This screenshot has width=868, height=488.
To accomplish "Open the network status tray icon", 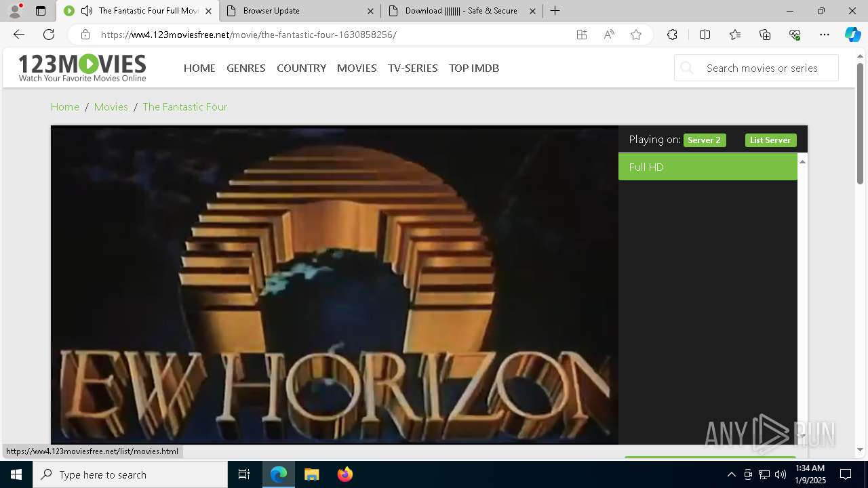I will point(764,474).
